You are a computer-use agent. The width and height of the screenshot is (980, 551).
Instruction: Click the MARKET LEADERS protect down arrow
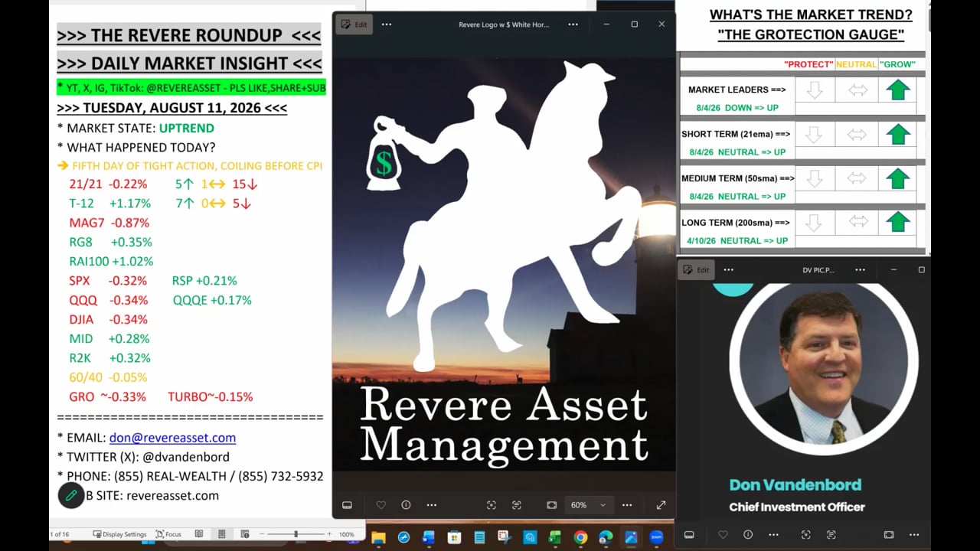pyautogui.click(x=815, y=90)
